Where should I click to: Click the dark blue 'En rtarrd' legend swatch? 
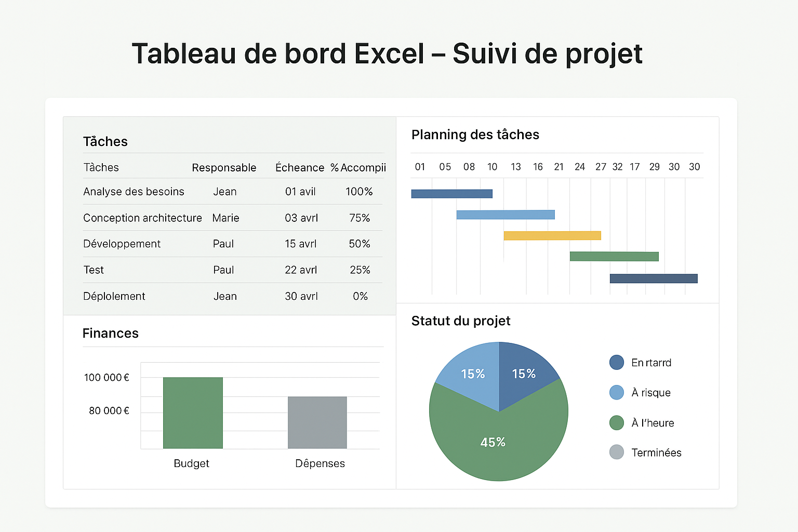point(616,363)
